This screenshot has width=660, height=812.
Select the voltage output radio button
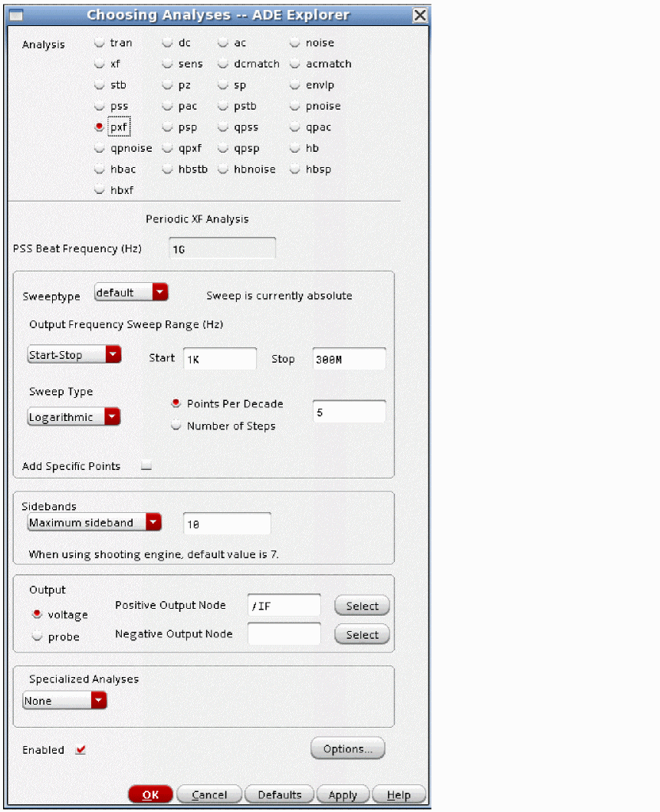[37, 614]
